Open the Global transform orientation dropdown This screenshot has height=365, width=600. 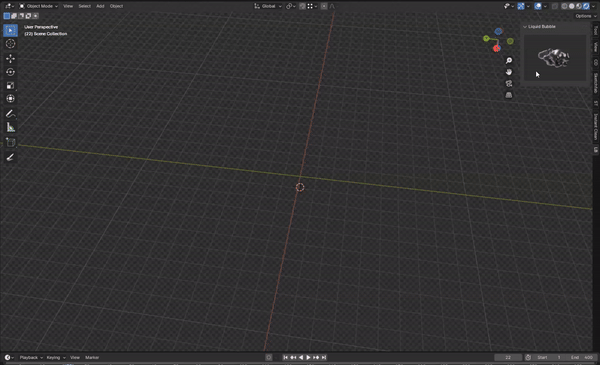coord(268,6)
